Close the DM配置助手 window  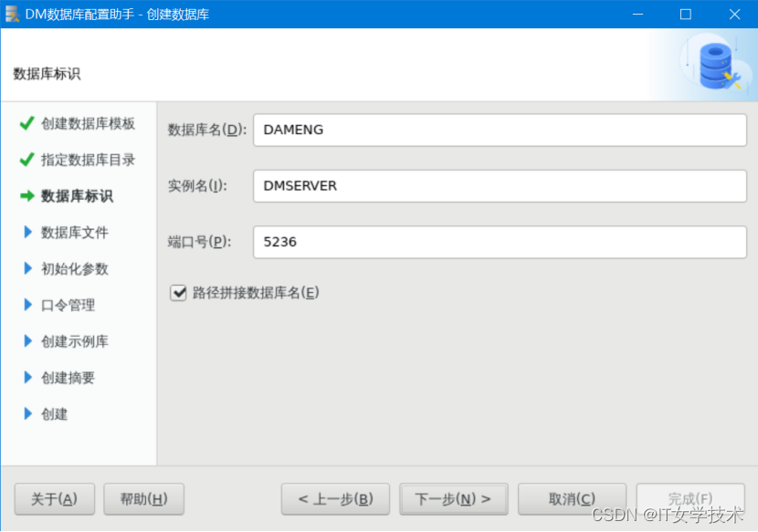coord(734,14)
